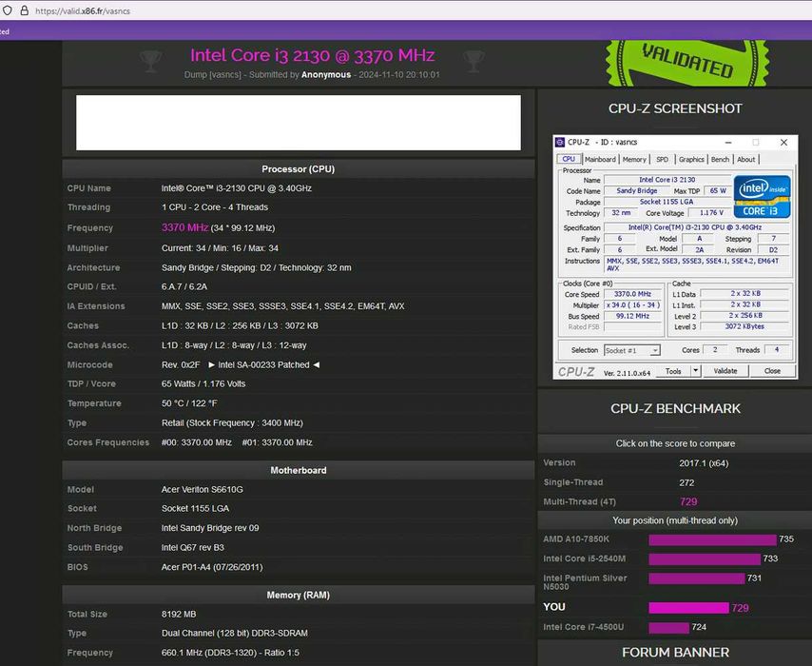Click the Intel Q67 rev B3 south bridge text

[x=193, y=547]
